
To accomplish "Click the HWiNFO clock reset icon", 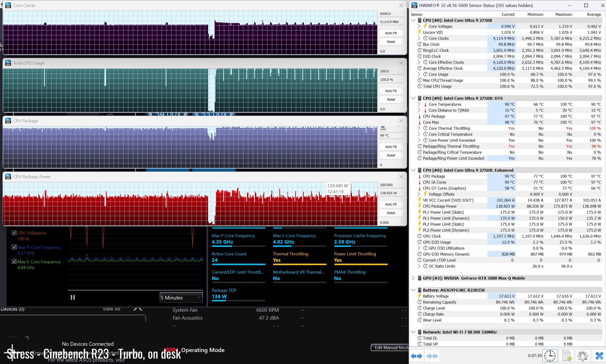I will click(x=550, y=356).
